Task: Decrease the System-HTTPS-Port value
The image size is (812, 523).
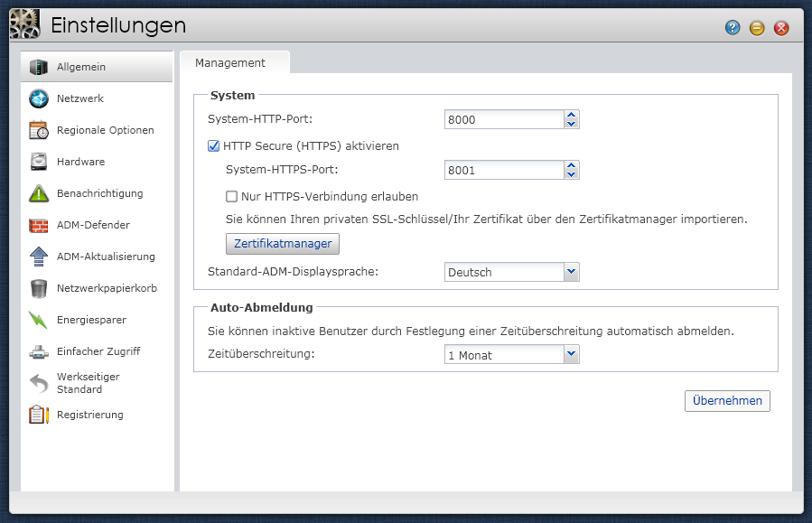Action: pyautogui.click(x=571, y=174)
